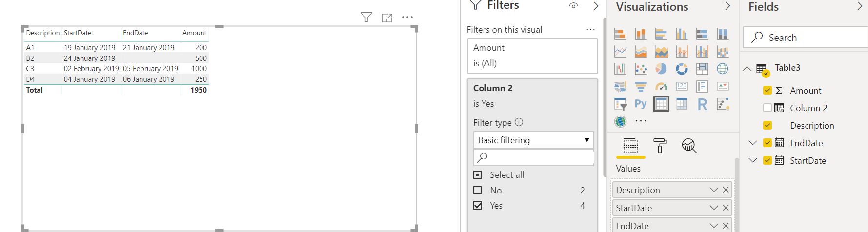868x232 pixels.
Task: Select the ArcGIS Maps visual
Action: [620, 121]
